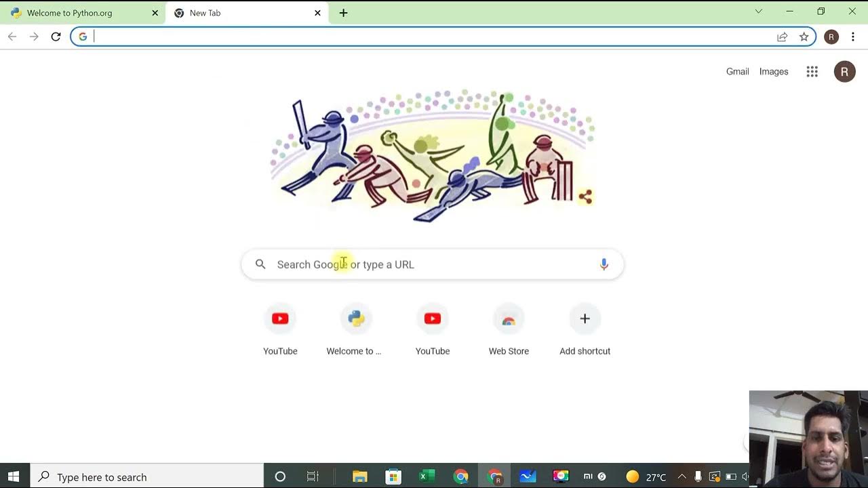
Task: Select the New Tab browser tab
Action: (x=247, y=13)
